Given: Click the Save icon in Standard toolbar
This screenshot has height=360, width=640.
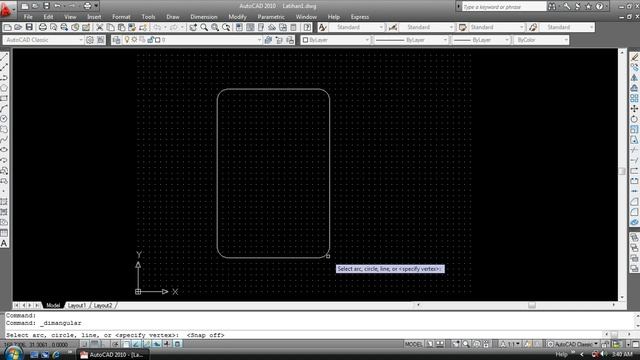Looking at the screenshot, I should (x=29, y=27).
